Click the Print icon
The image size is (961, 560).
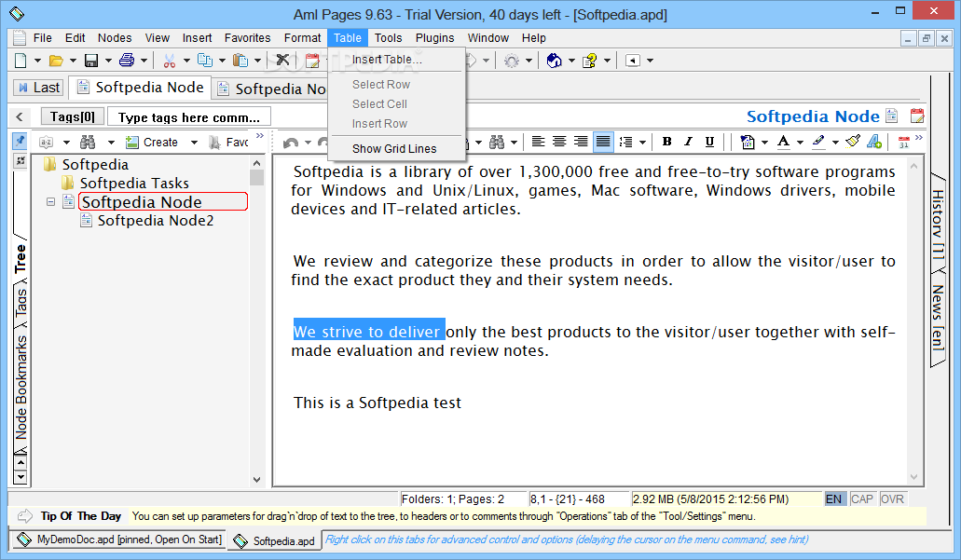coord(127,60)
